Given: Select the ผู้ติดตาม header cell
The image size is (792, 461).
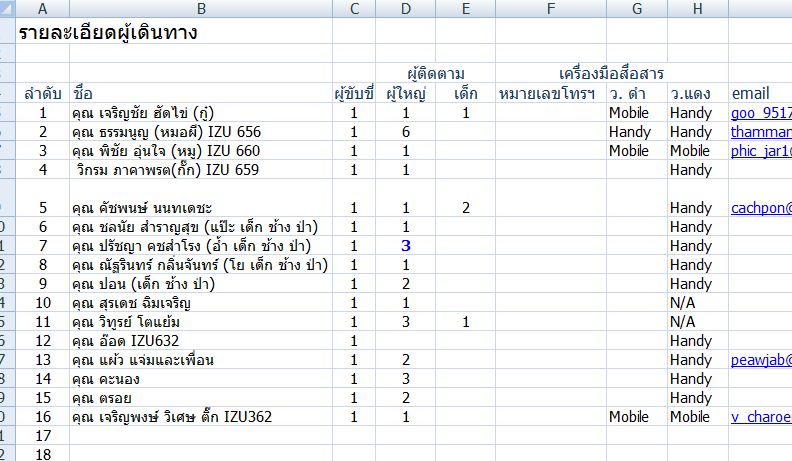Looking at the screenshot, I should (436, 74).
